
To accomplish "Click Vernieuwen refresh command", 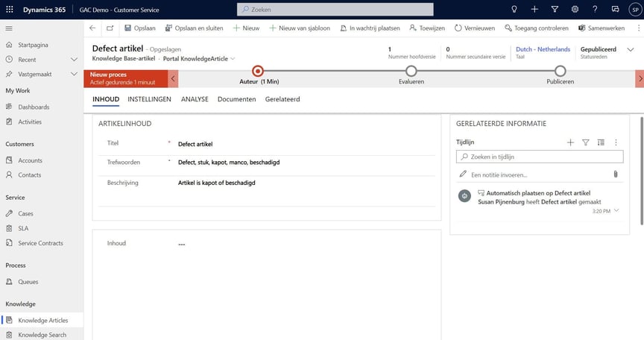I will 474,28.
